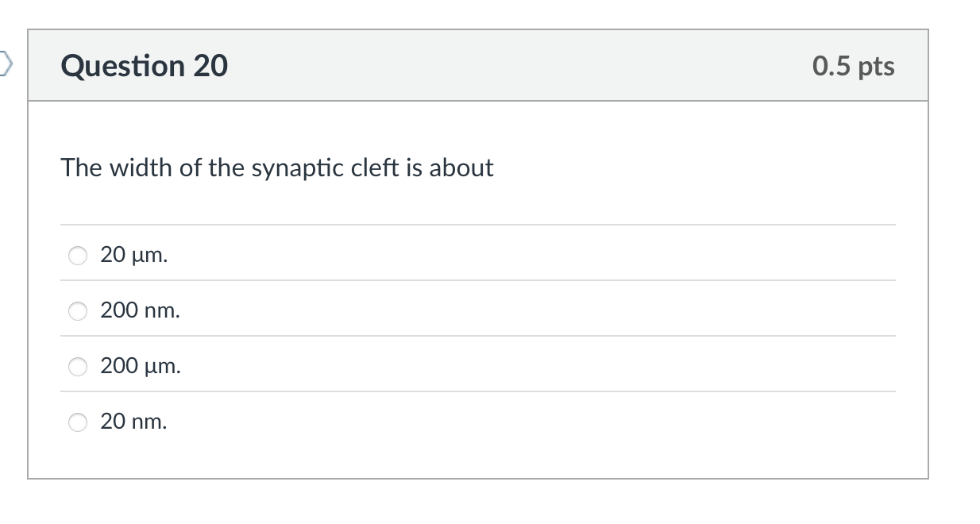Select the 200 nm radio button

click(x=78, y=311)
